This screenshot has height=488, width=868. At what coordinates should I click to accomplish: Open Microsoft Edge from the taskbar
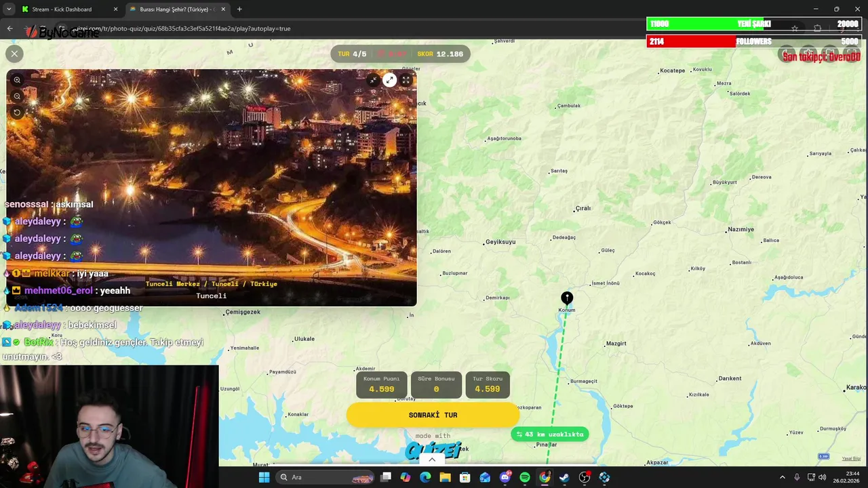[425, 477]
